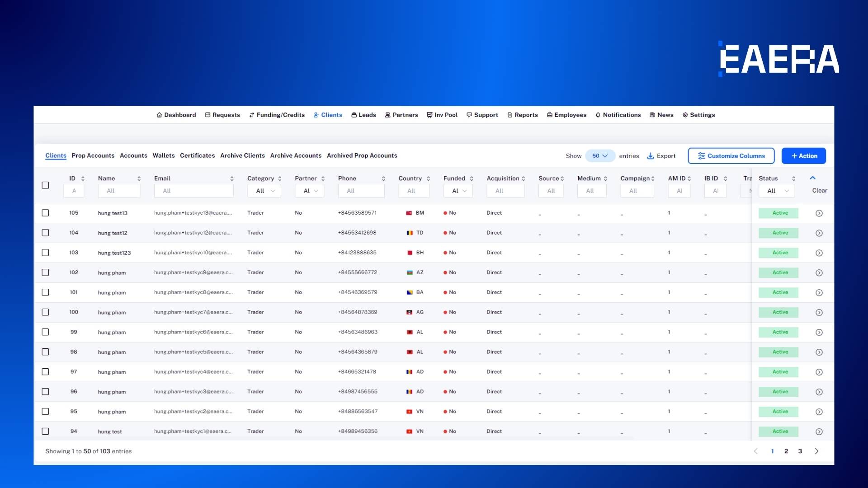Toggle select-all checkbox in table header
The image size is (868, 488).
pyautogui.click(x=45, y=185)
